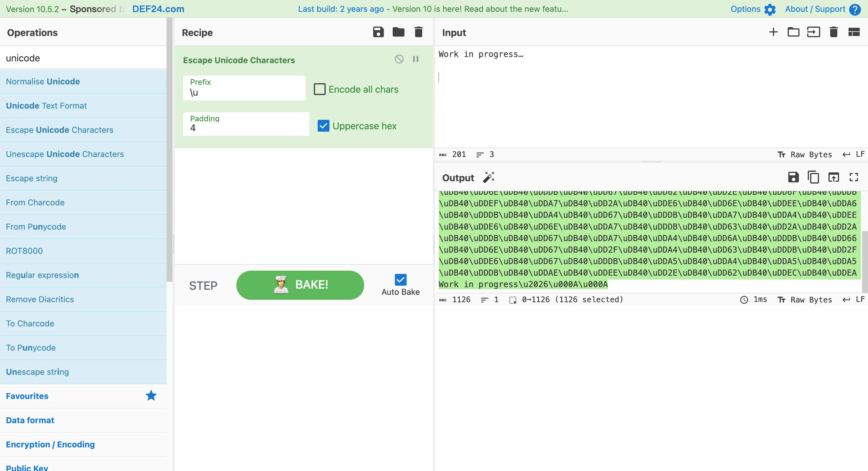Screen dimensions: 868x471
Task: Maximise the output pane
Action: (x=854, y=177)
